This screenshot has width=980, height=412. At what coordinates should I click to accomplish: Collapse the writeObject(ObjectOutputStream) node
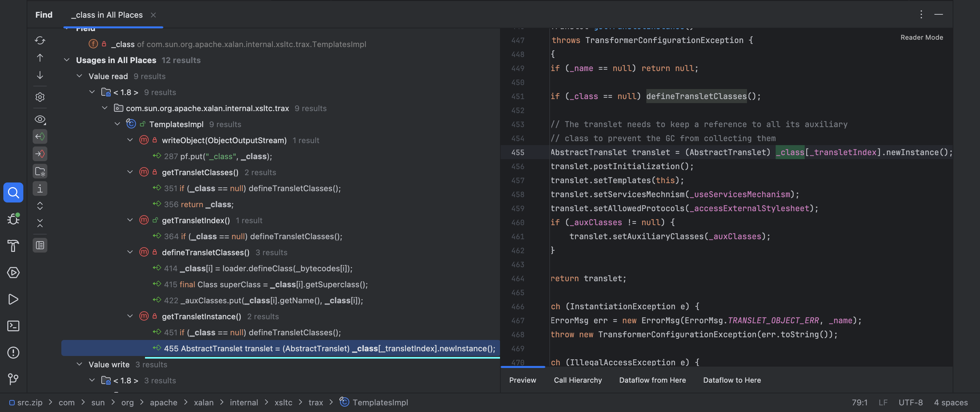click(130, 140)
